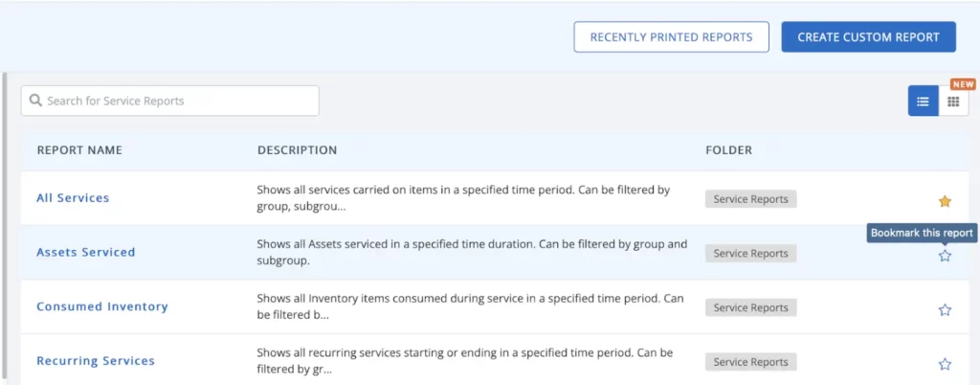Click Service Reports tag on All Services row
The width and height of the screenshot is (980, 385).
[750, 199]
